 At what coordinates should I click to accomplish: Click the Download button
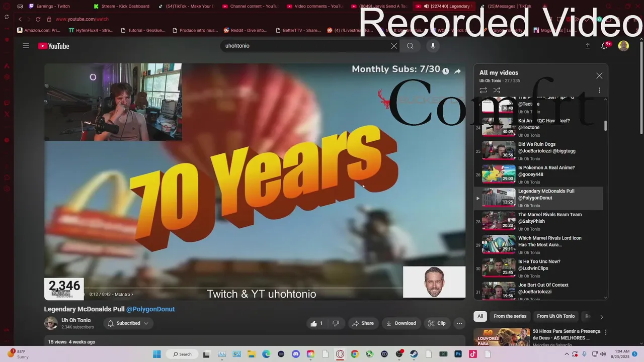[x=401, y=323]
